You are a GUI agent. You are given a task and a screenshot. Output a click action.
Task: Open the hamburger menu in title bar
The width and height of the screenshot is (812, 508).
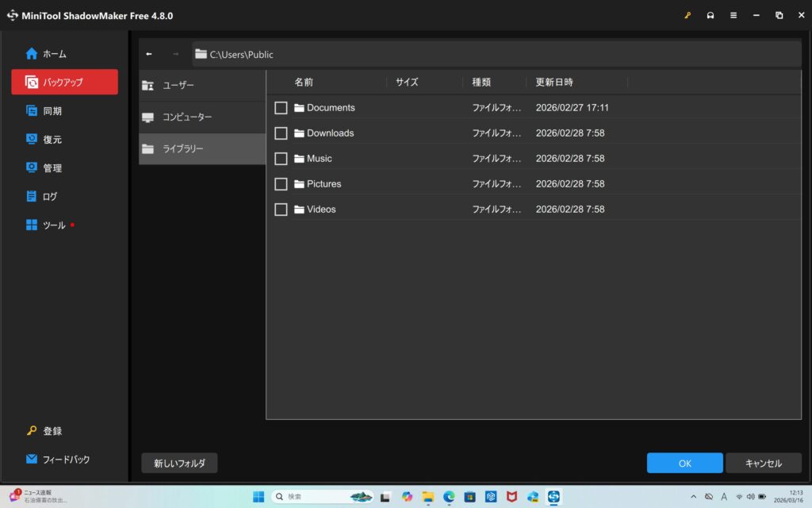[x=733, y=15]
